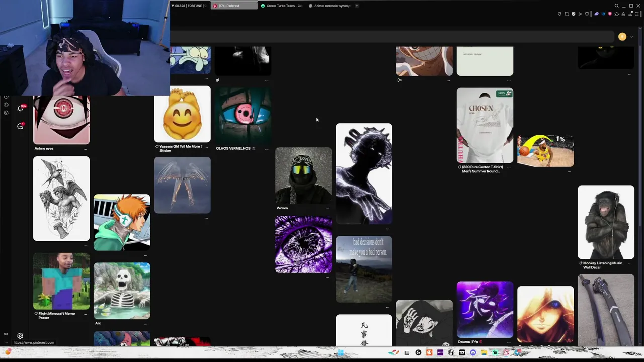This screenshot has height=362, width=644.
Task: Open the basketball player 1% pin
Action: tap(545, 151)
